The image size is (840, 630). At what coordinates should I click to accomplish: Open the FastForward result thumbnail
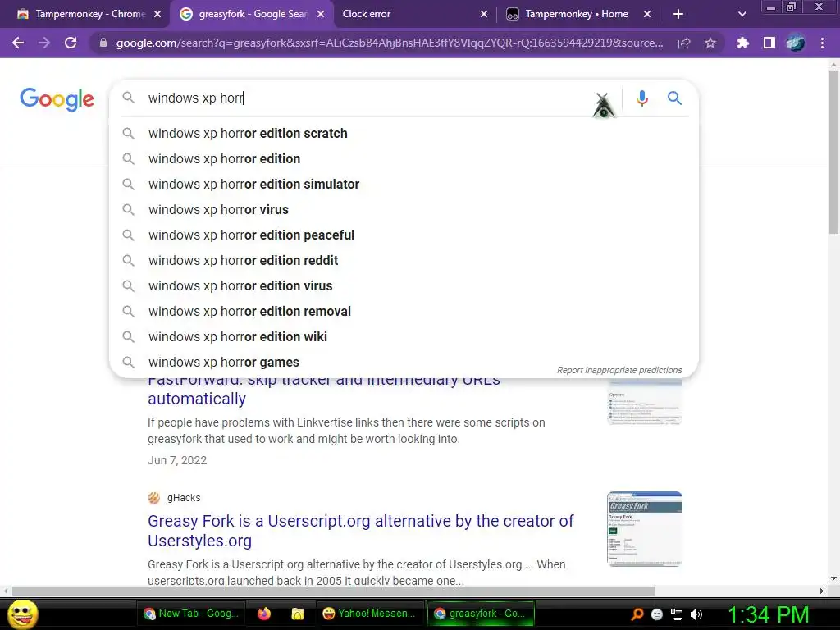645,402
